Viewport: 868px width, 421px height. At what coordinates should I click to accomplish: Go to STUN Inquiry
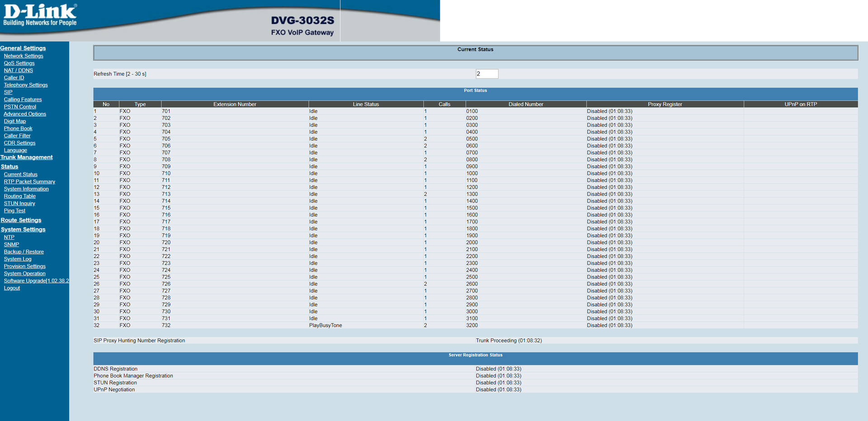click(x=19, y=203)
